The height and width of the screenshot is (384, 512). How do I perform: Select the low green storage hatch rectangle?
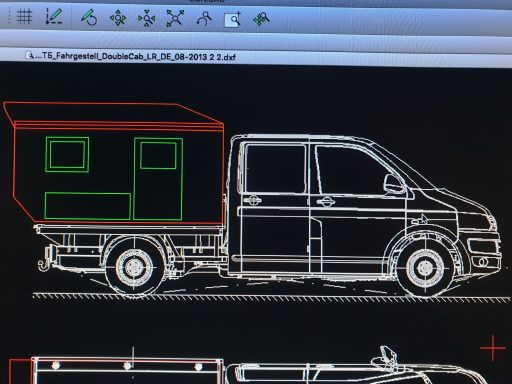(x=88, y=206)
